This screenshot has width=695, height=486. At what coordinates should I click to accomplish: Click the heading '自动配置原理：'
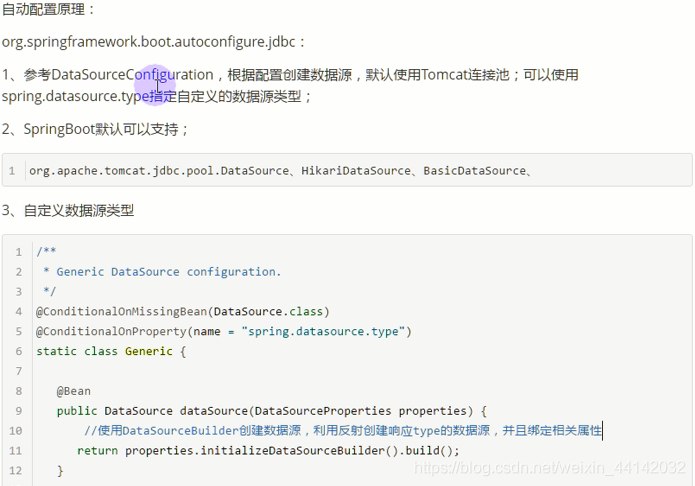coord(48,9)
